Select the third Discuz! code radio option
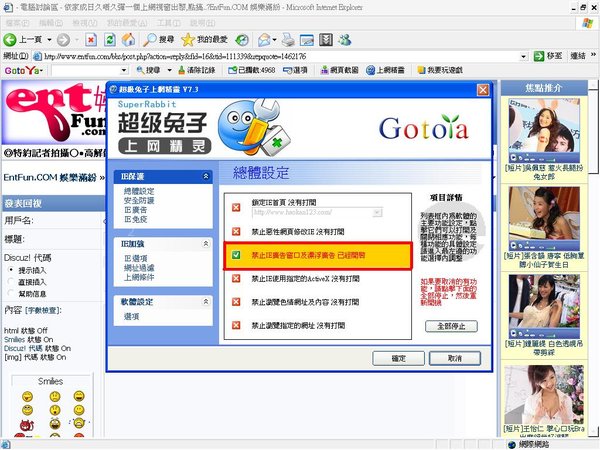600x450 pixels. coord(11,293)
